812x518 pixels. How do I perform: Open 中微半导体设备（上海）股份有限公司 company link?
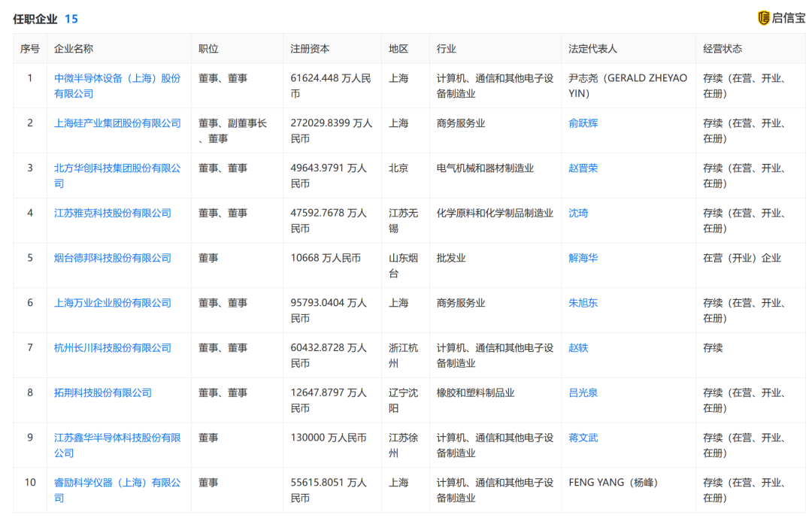tap(117, 86)
